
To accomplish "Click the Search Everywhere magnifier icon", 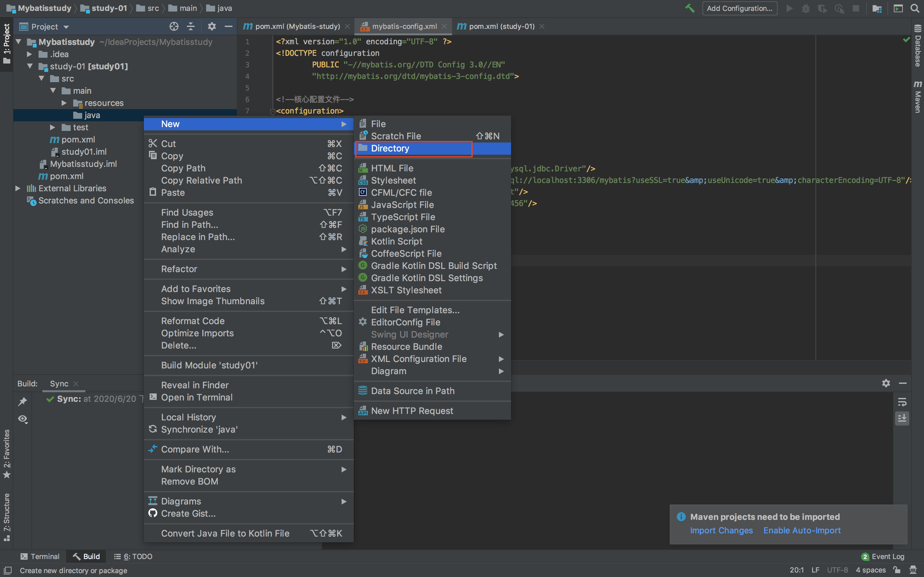I will 915,8.
